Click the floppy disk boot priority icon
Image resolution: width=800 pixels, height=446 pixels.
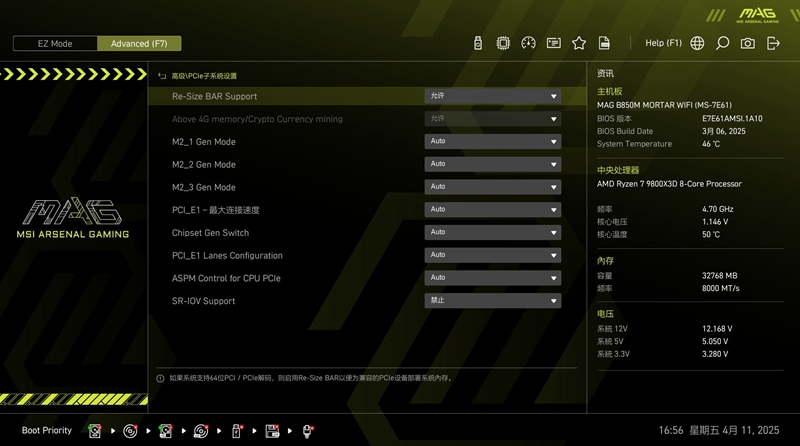pyautogui.click(x=272, y=431)
